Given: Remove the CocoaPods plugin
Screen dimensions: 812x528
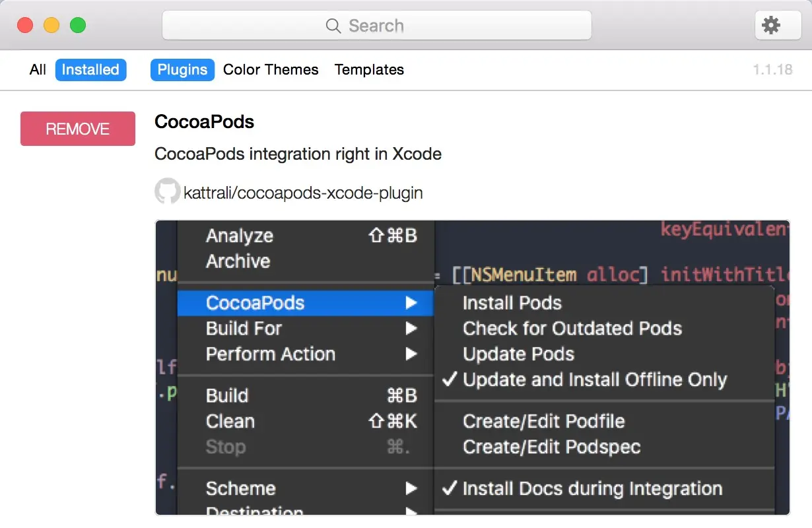Looking at the screenshot, I should (x=78, y=129).
